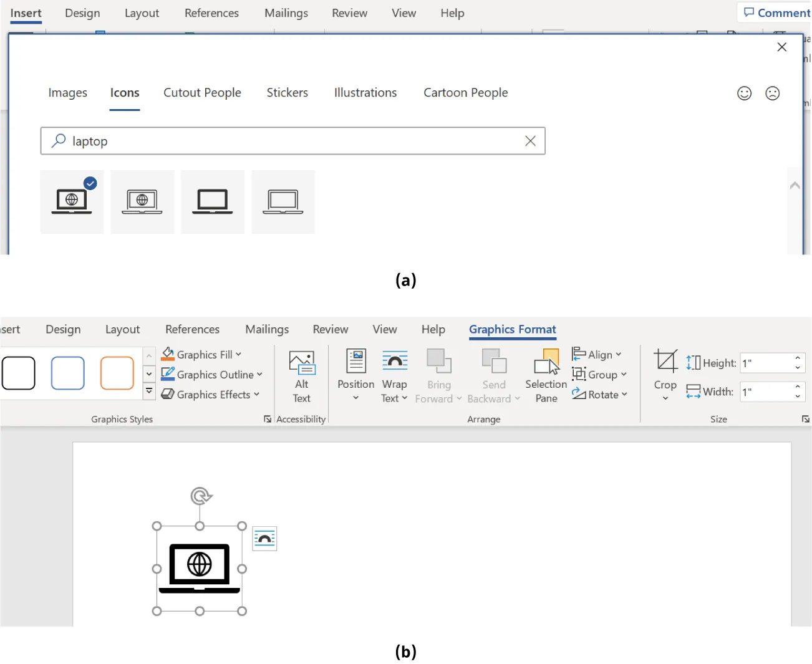The image size is (812, 664).
Task: Increase the Height value with the stepper
Action: pos(797,358)
